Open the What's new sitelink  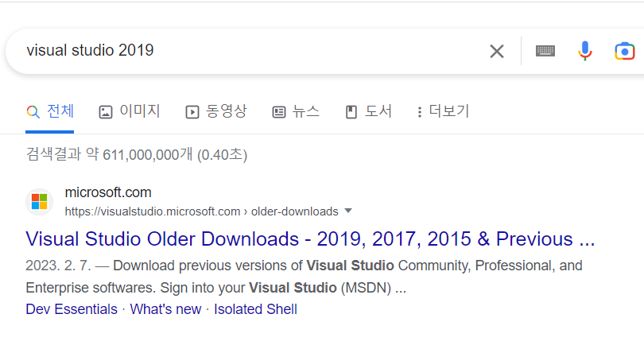click(165, 309)
